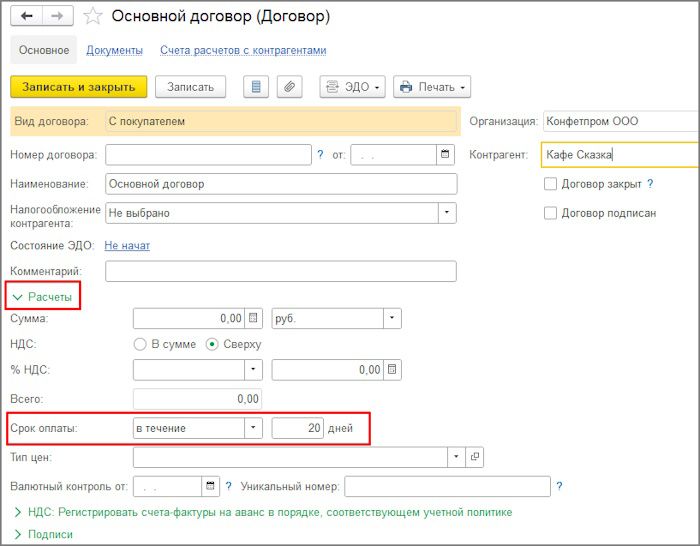Open the Печать dropdown menu
700x546 pixels.
click(432, 87)
